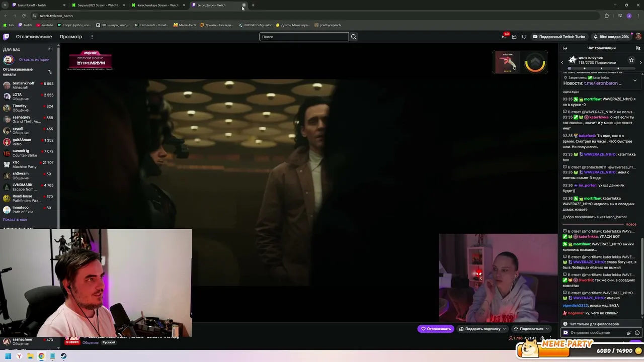Open Prime loot with the 40 badge
This screenshot has width=644, height=362.
(504, 36)
